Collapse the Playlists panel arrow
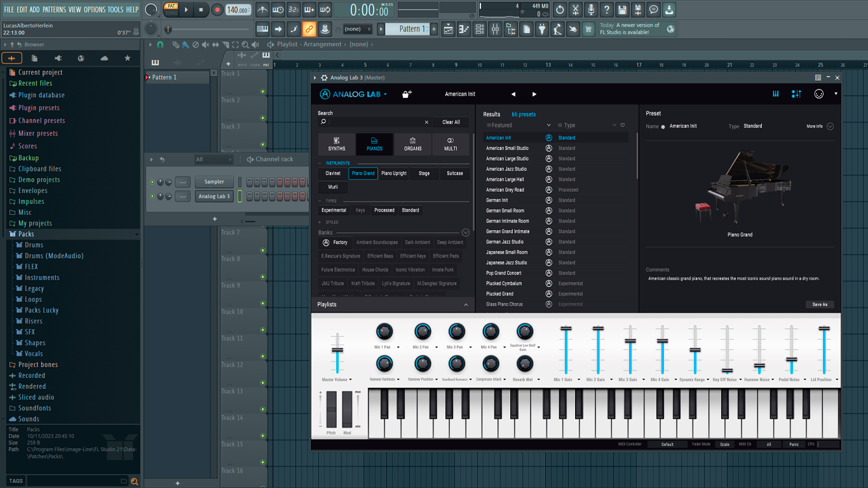 466,305
